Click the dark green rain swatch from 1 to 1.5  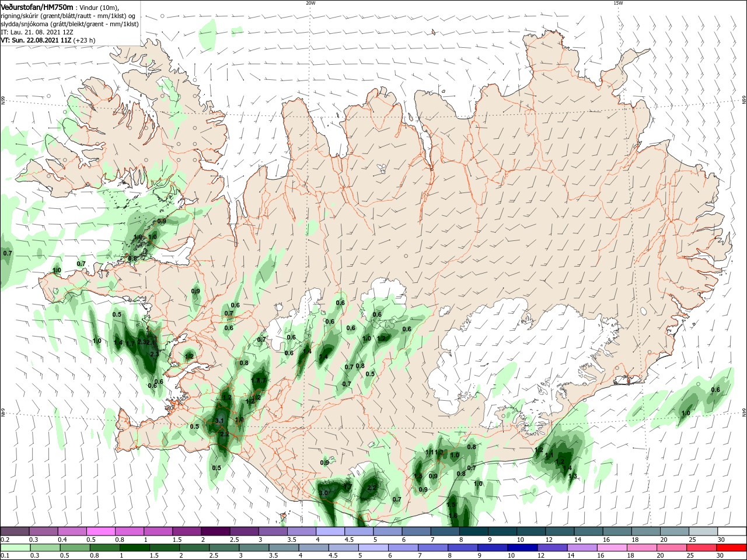[x=134, y=548]
